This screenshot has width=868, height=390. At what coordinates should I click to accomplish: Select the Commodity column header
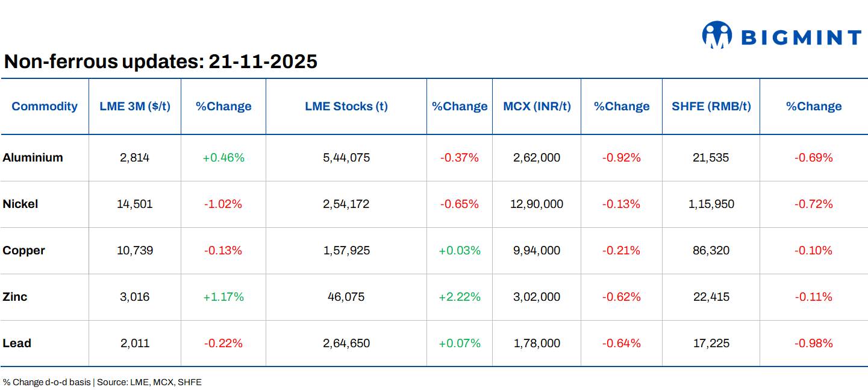(x=44, y=106)
